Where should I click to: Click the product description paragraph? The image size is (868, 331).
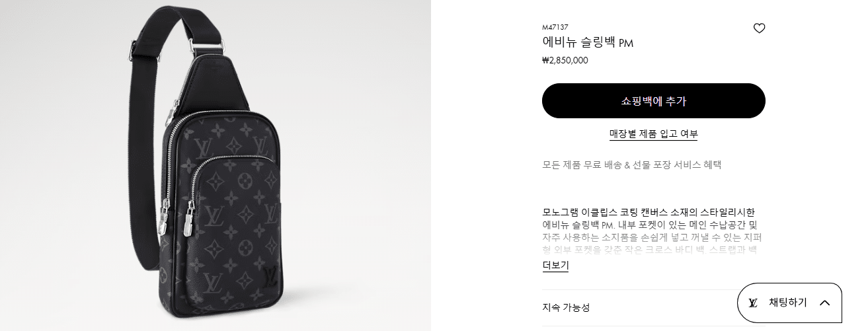click(652, 231)
